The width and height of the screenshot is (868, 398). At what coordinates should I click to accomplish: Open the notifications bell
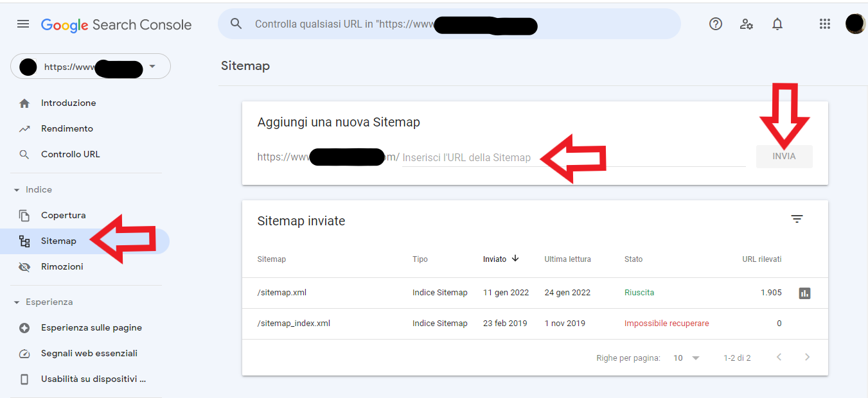click(x=777, y=24)
